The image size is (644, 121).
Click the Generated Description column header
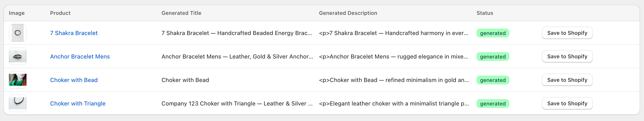(x=348, y=13)
